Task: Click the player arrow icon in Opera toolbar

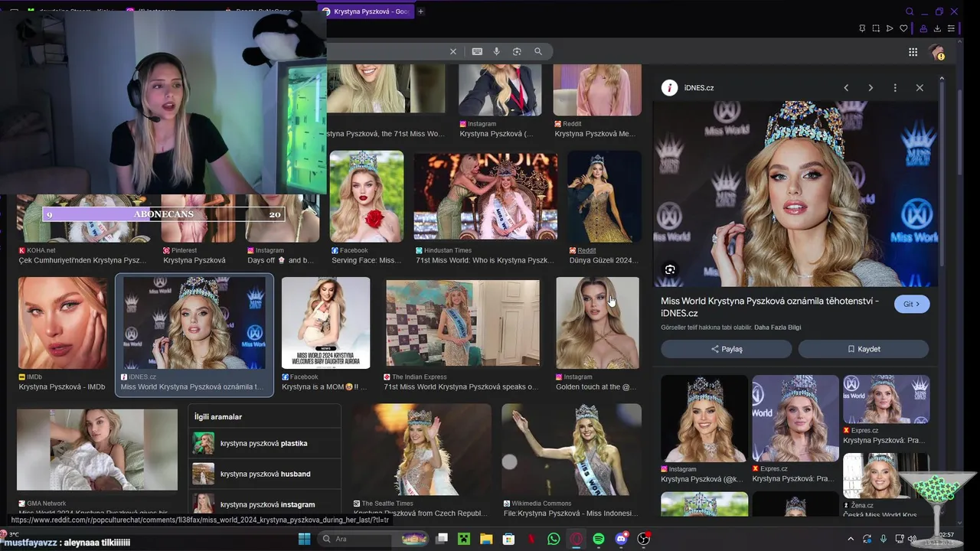Action: tap(890, 28)
